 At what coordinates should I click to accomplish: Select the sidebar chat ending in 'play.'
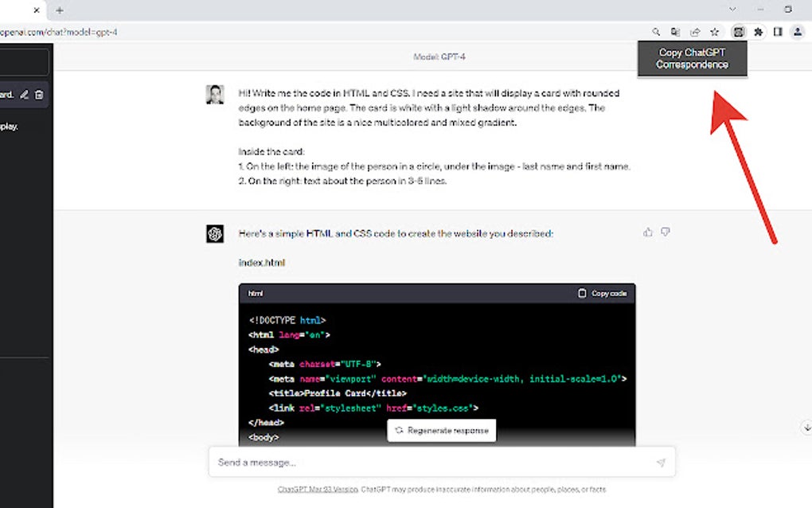tap(10, 127)
